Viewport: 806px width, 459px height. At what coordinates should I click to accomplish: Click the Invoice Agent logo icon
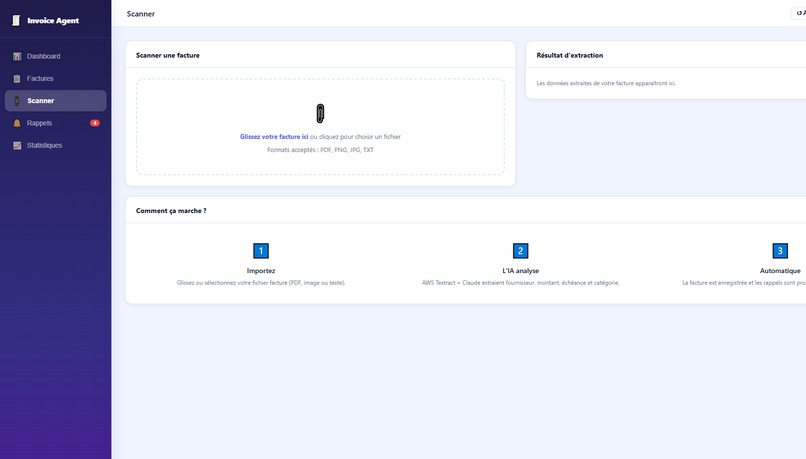tap(16, 21)
